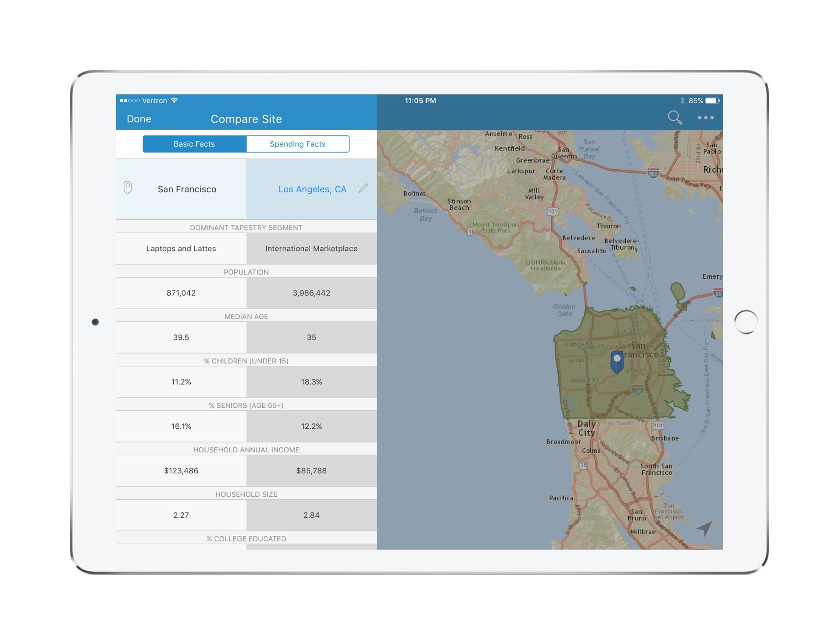Tap the household size value 2.84
Viewport: 839px width, 644px height.
coord(312,515)
